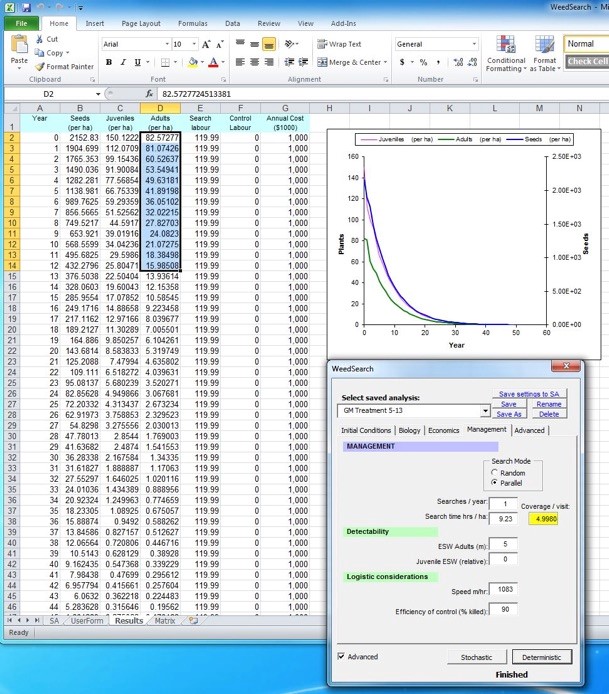This screenshot has width=609, height=694.
Task: Click the Cut scissors icon
Action: tap(39, 39)
